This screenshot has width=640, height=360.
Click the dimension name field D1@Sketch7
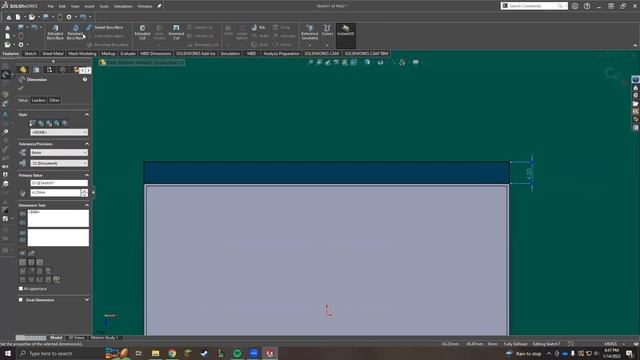coord(59,183)
